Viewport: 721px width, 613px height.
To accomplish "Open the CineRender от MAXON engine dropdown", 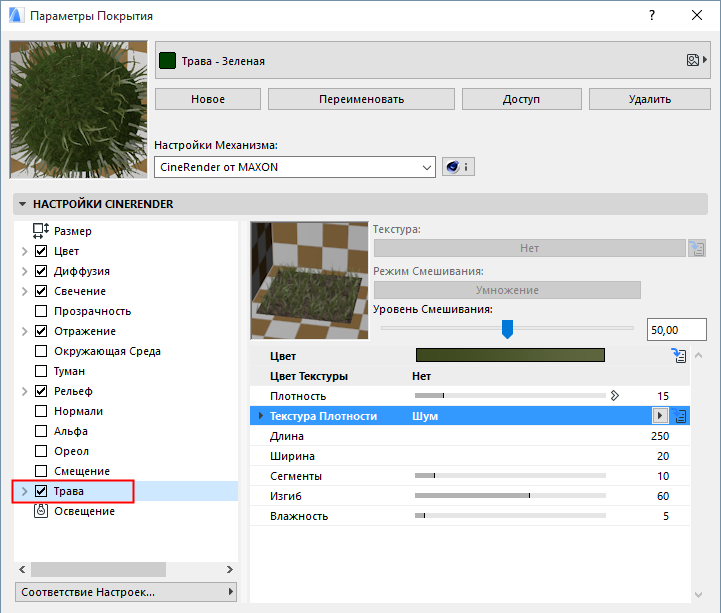I will (294, 168).
